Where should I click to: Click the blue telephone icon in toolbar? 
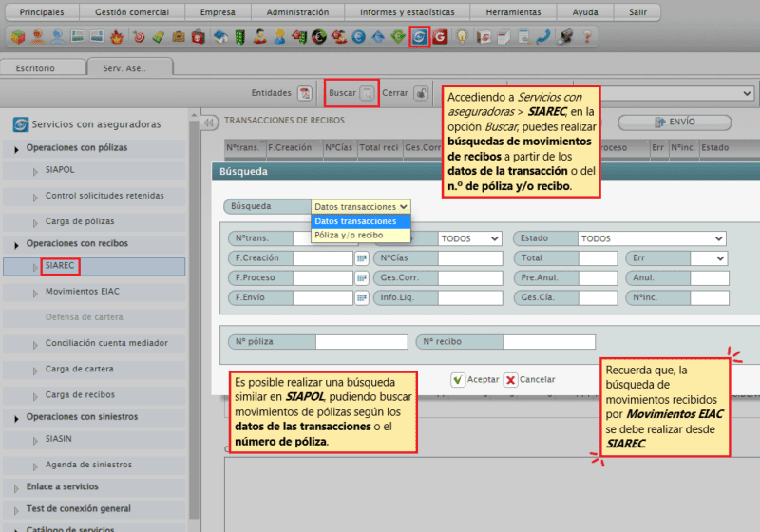pyautogui.click(x=543, y=37)
